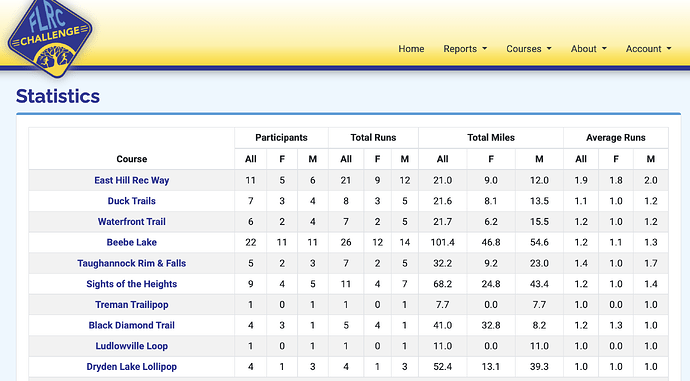Select East Hill Rec Way average 1.9
690x381 pixels.
tap(581, 180)
